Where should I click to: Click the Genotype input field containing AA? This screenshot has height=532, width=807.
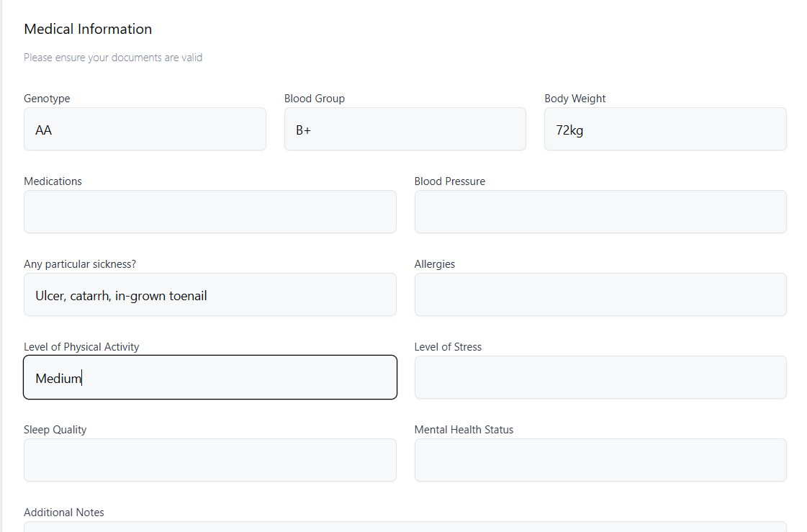coord(145,130)
